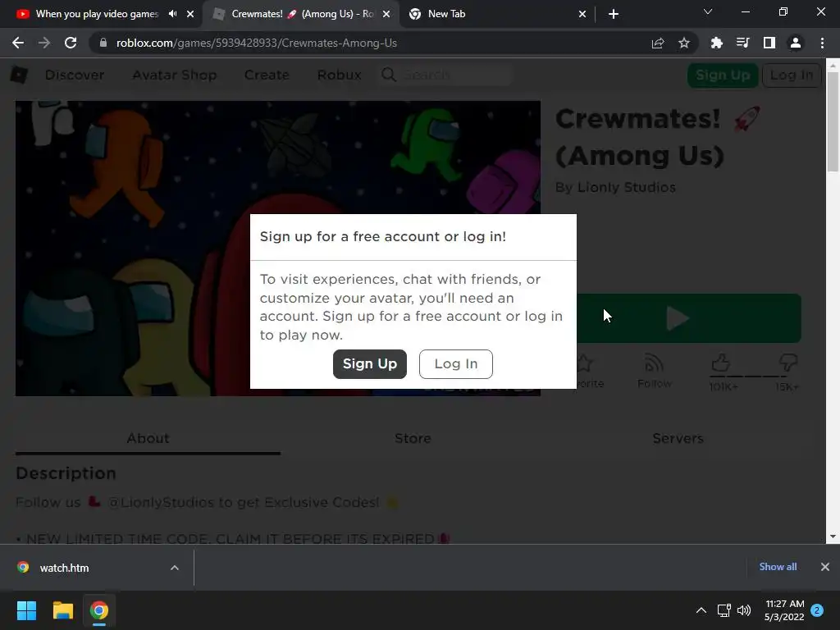Open the Discover menu item
The image size is (840, 630).
(75, 75)
